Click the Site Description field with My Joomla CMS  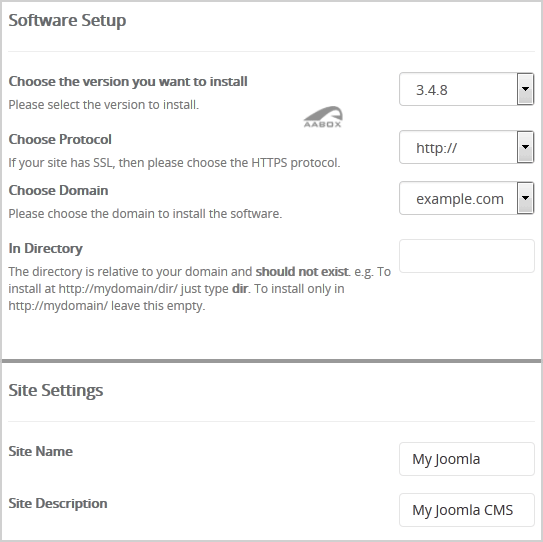click(467, 510)
